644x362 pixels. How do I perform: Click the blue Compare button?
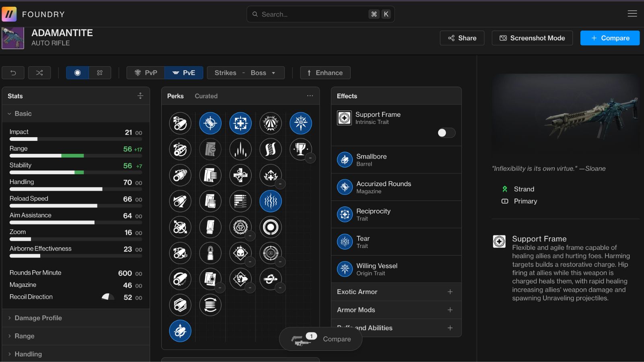coord(610,38)
